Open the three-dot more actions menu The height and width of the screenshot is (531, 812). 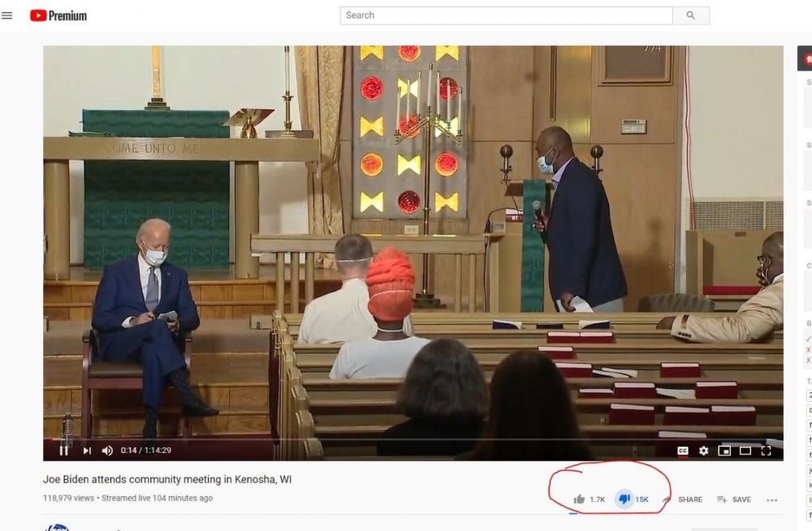tap(771, 499)
